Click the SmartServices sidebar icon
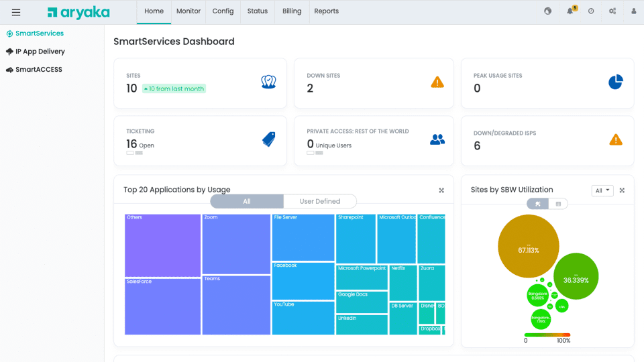Viewport: 644px width, 362px height. click(9, 34)
